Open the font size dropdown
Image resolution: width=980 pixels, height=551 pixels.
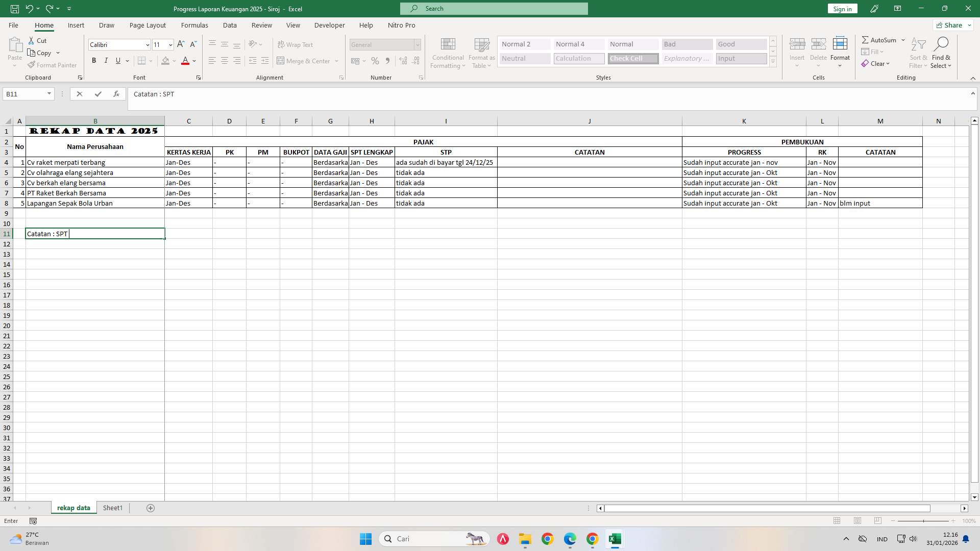click(170, 44)
